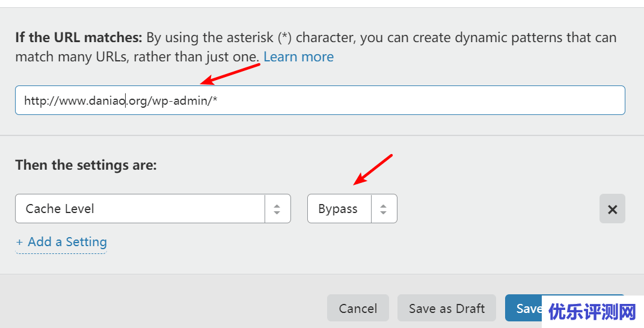Click the 'Then the settings are:' heading
Image resolution: width=644 pixels, height=328 pixels.
[86, 166]
